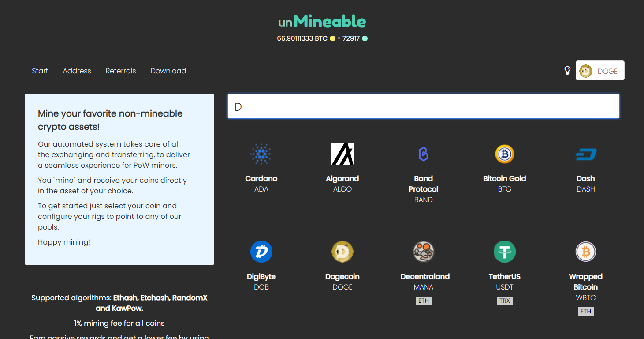Click the Dogecoin icon in grid
This screenshot has width=644, height=339.
pos(342,252)
